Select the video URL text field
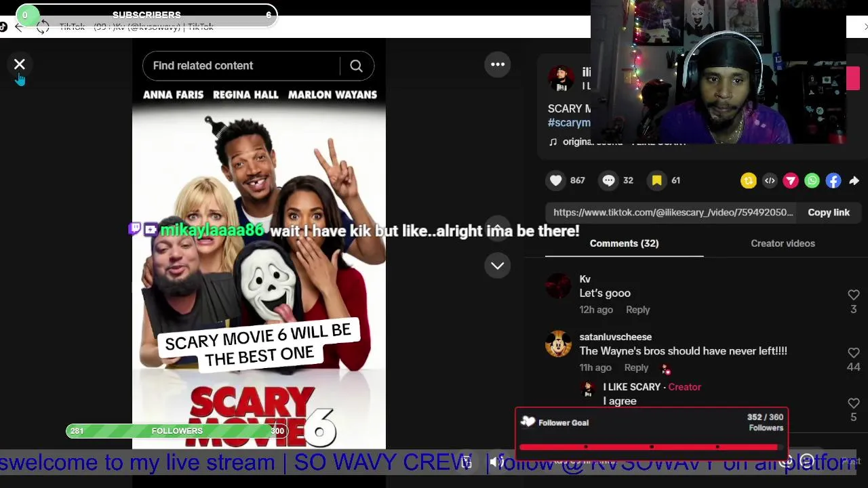Image resolution: width=868 pixels, height=488 pixels. click(673, 212)
